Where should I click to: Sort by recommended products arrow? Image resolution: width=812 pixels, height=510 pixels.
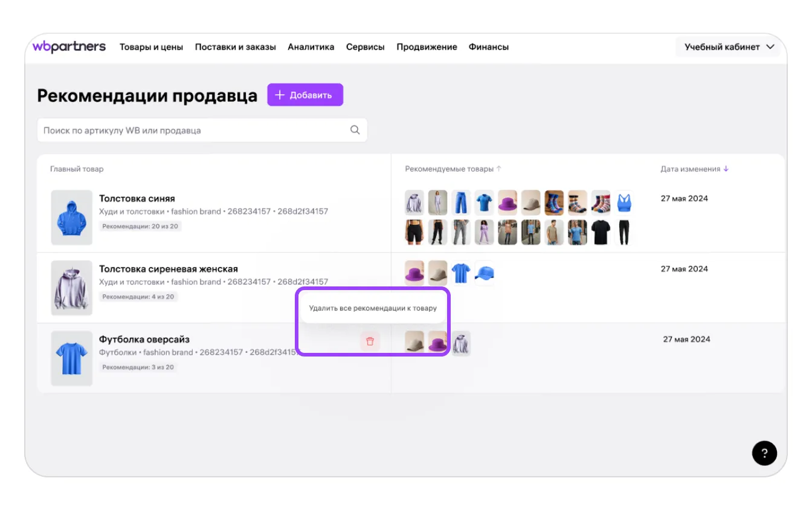[499, 169]
